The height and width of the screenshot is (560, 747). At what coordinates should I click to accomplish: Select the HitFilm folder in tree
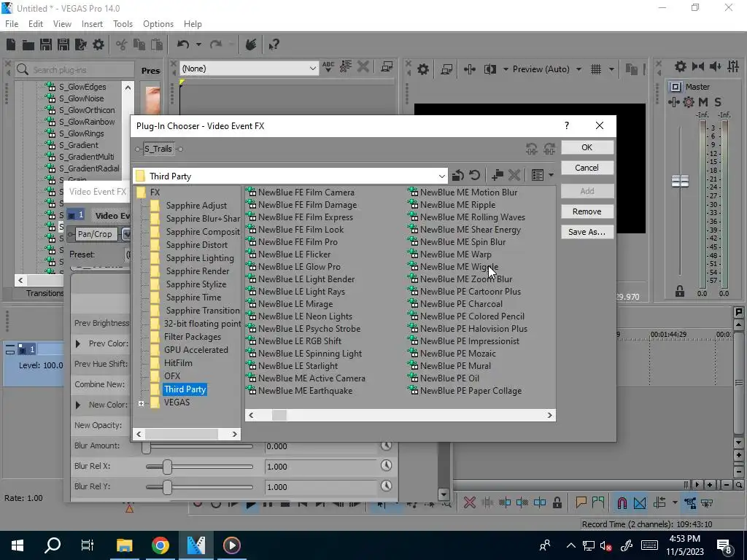click(178, 363)
